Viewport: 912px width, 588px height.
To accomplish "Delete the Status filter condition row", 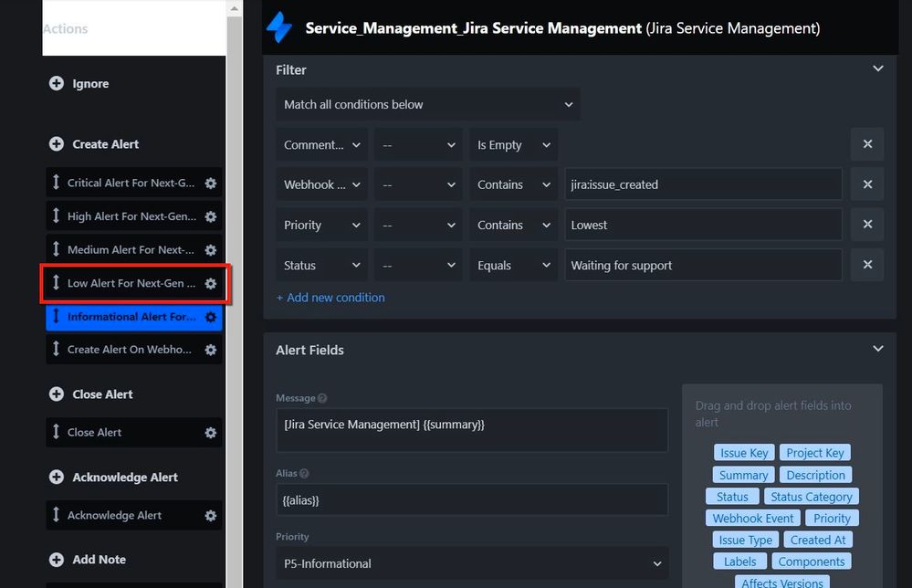I will click(x=867, y=265).
